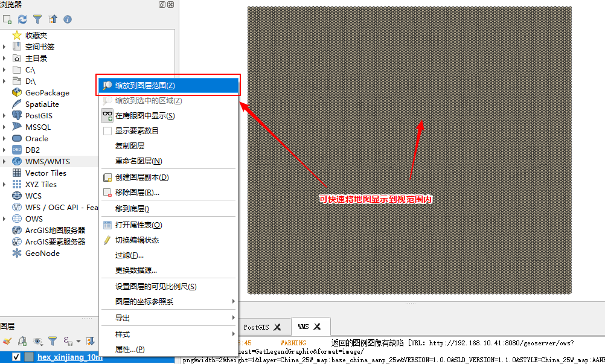Switch to the PostGIS log tab
605x364 pixels.
pyautogui.click(x=256, y=327)
